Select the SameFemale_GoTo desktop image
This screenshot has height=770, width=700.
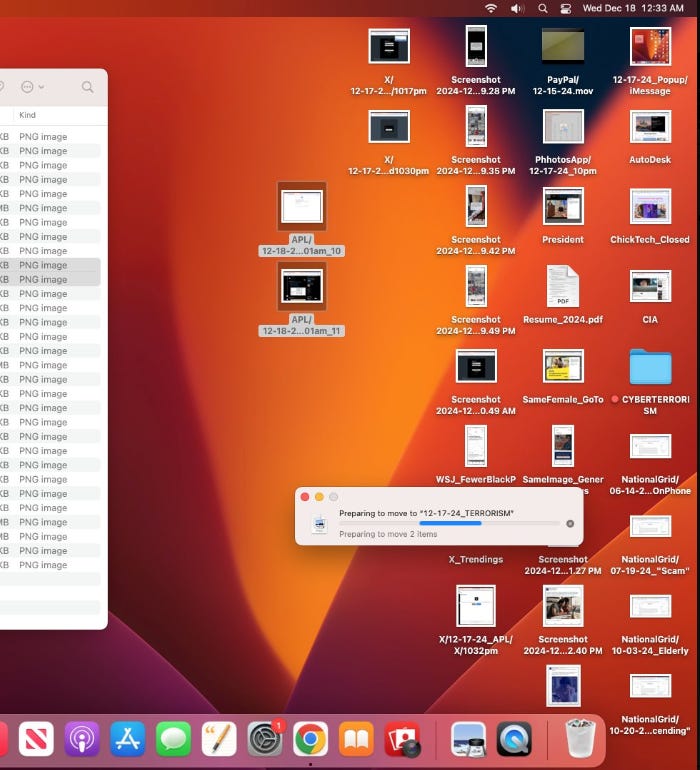click(x=563, y=366)
